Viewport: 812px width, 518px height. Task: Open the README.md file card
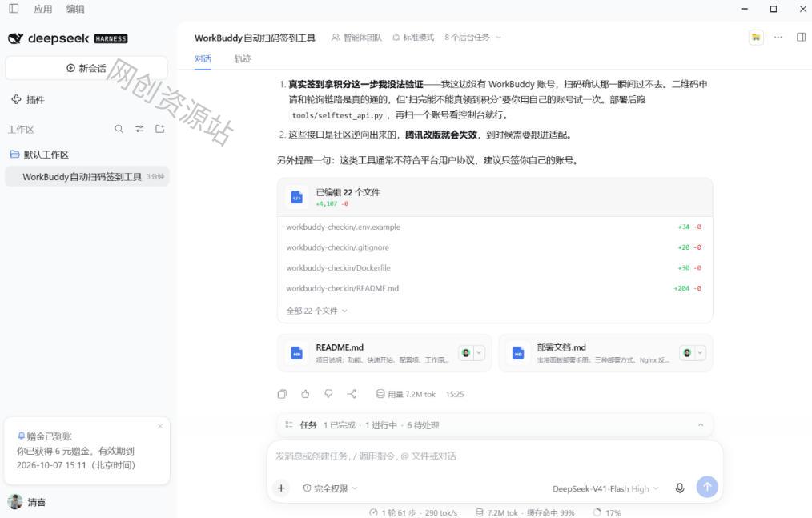pos(384,353)
